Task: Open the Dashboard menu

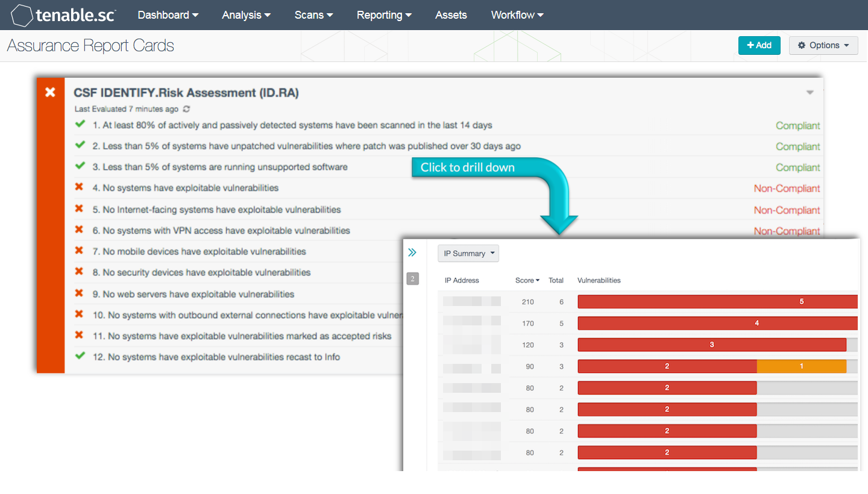Action: tap(168, 15)
